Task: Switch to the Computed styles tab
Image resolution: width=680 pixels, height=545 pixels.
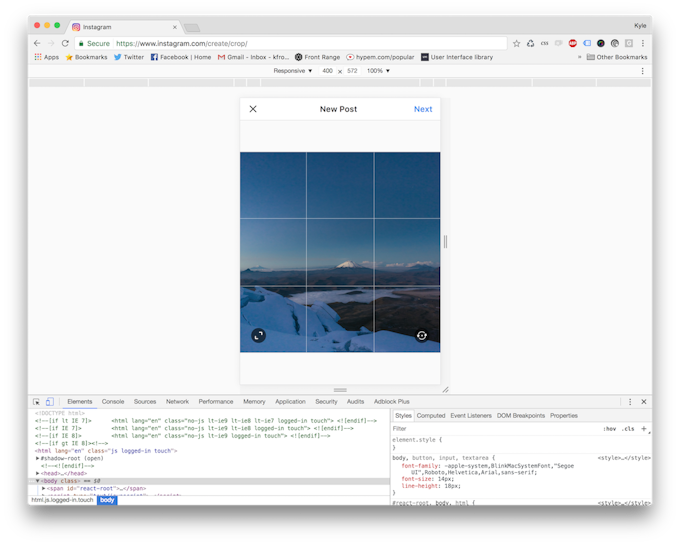Action: [x=431, y=415]
